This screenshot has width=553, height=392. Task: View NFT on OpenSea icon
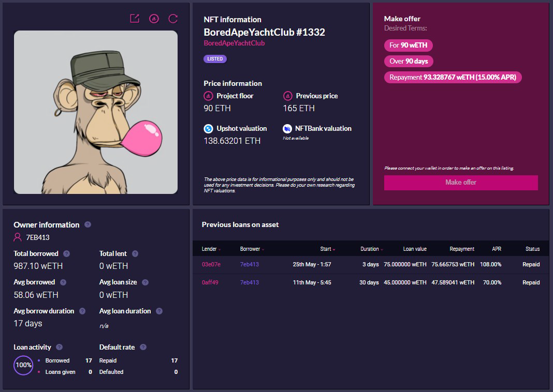154,19
